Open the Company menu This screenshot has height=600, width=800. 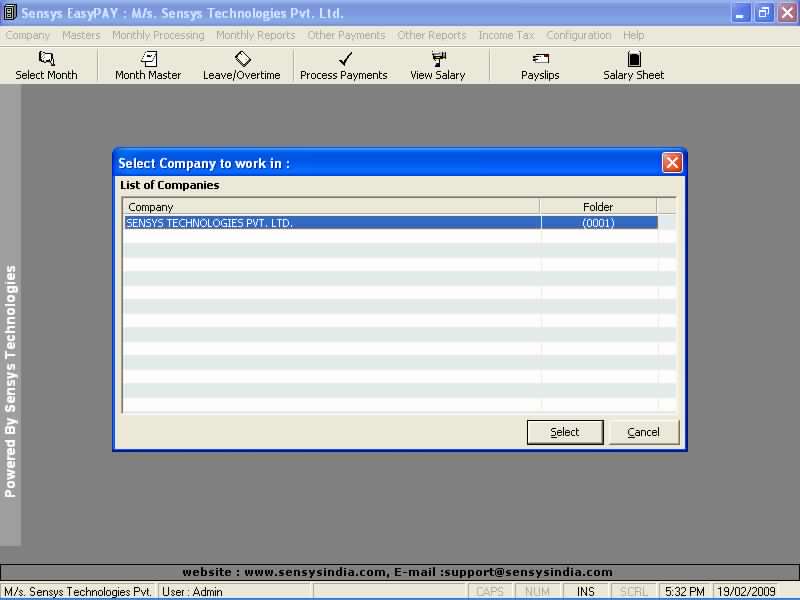[x=28, y=35]
